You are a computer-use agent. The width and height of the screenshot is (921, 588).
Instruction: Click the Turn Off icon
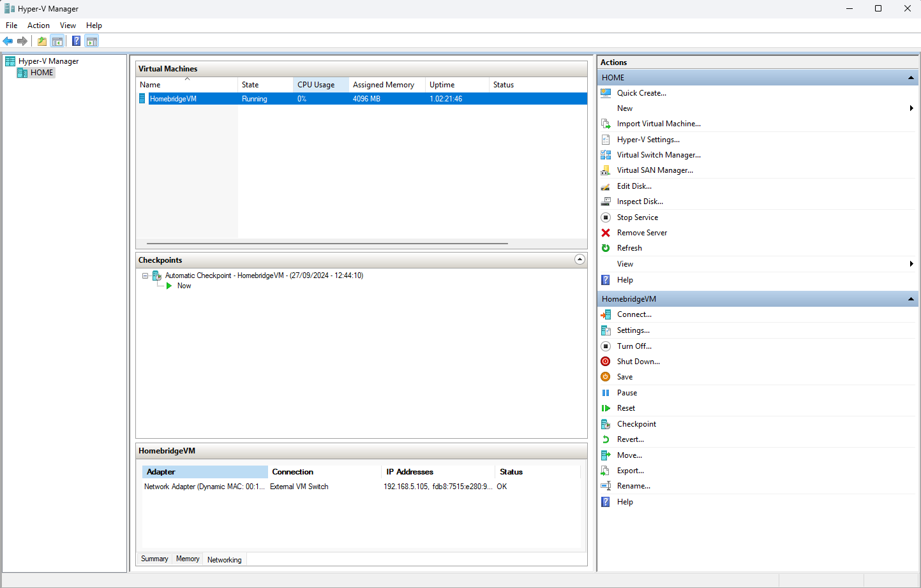606,346
